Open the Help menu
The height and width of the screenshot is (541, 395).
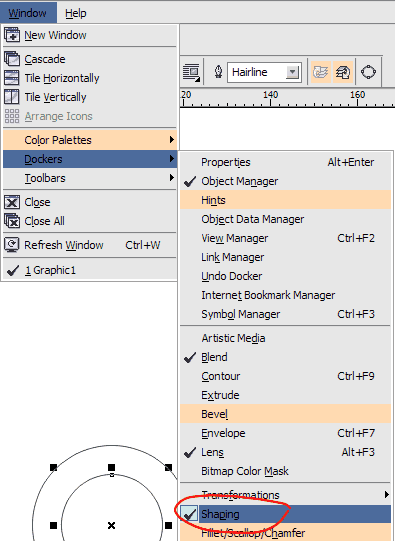(76, 13)
